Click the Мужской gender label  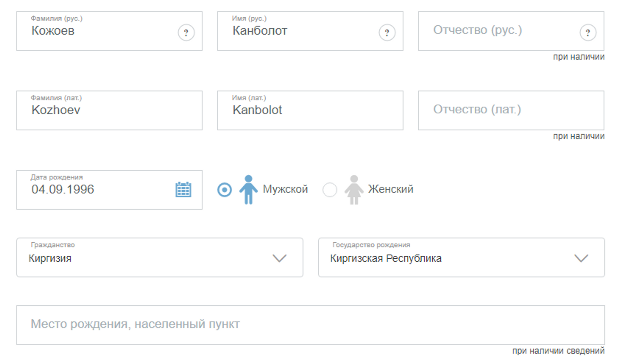point(285,189)
